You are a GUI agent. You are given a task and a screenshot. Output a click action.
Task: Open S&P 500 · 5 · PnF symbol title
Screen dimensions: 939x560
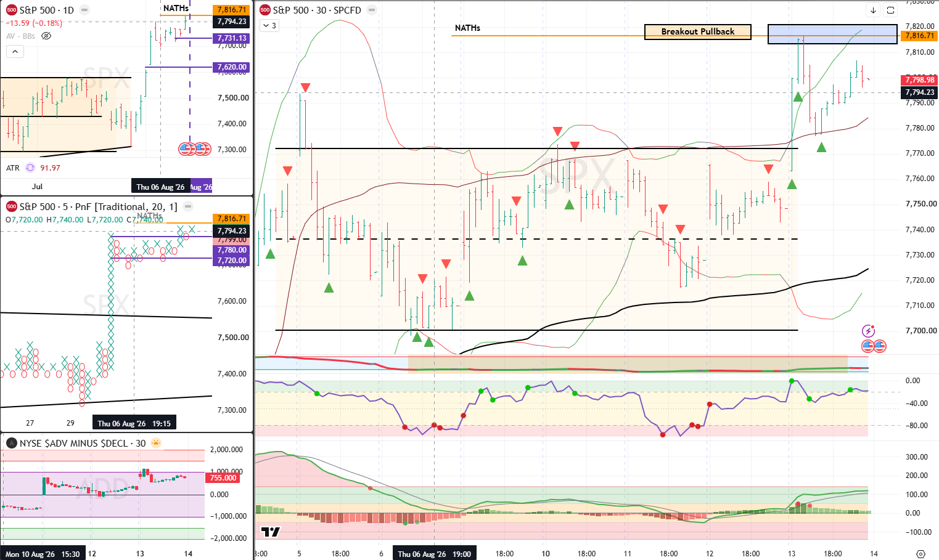coord(98,206)
